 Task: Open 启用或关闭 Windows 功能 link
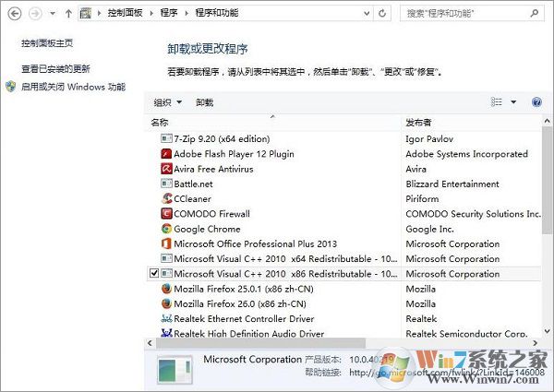coord(74,87)
